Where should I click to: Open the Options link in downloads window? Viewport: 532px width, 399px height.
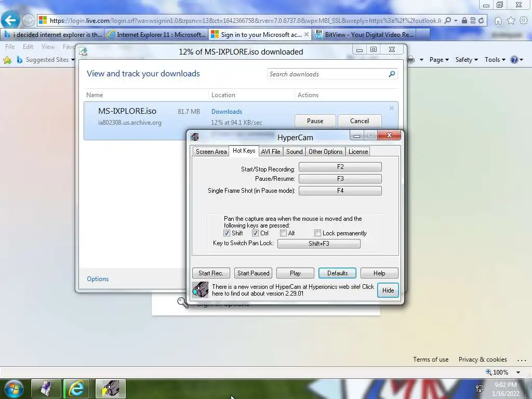(98, 279)
